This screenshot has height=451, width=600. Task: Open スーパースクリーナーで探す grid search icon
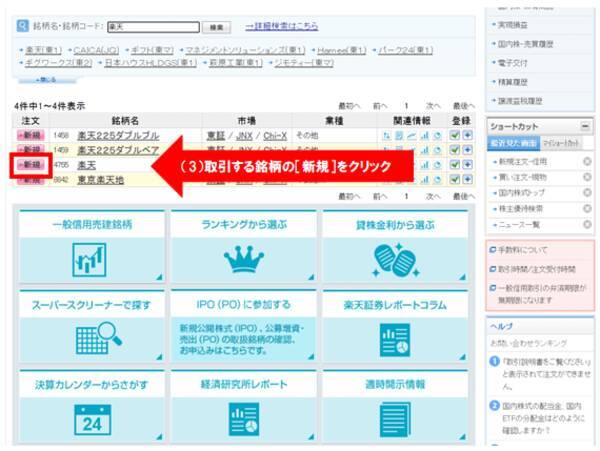90,340
